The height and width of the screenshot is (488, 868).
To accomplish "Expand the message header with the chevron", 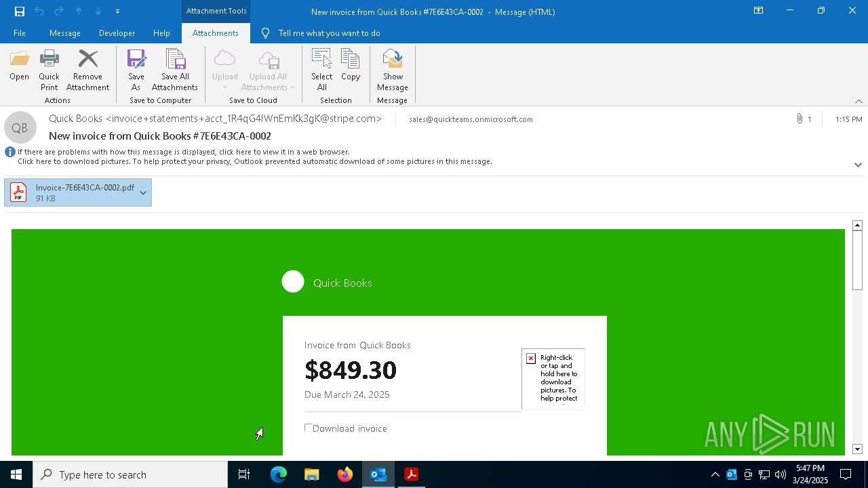I will pyautogui.click(x=858, y=165).
